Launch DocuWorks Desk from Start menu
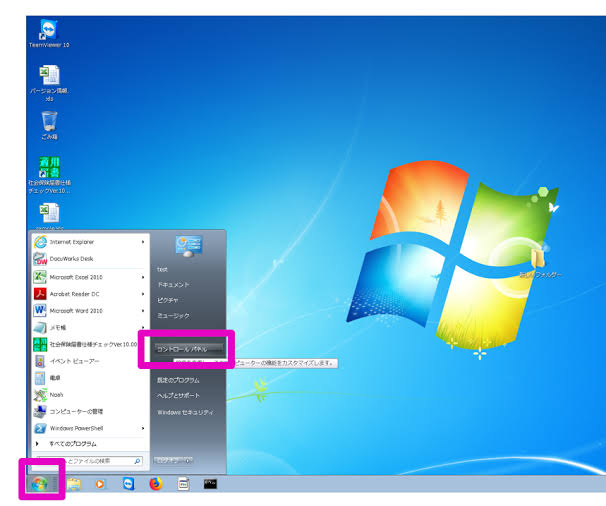Screen dimensions: 606x506 [x=90, y=259]
